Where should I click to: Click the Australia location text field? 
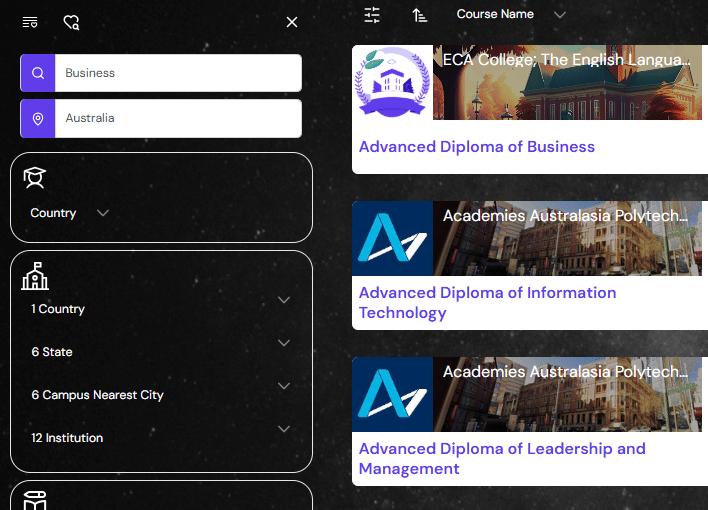pos(177,118)
